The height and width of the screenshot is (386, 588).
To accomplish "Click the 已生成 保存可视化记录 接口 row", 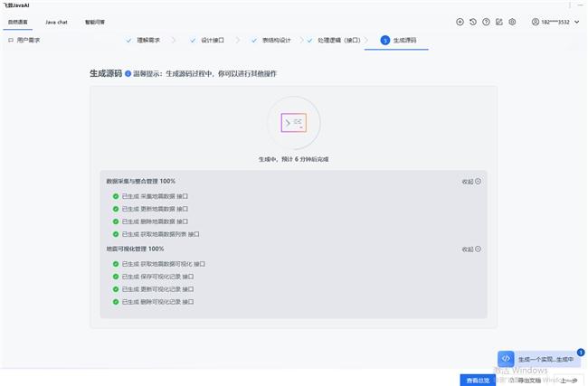I will [x=154, y=277].
